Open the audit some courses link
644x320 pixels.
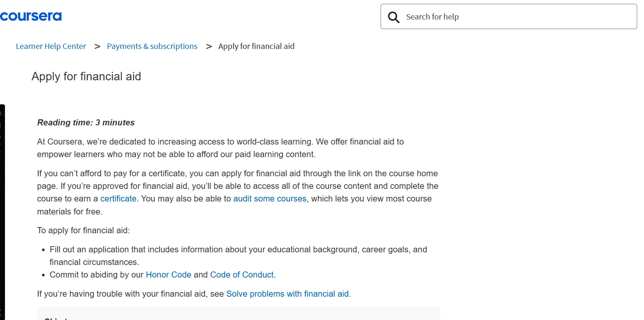pyautogui.click(x=270, y=198)
